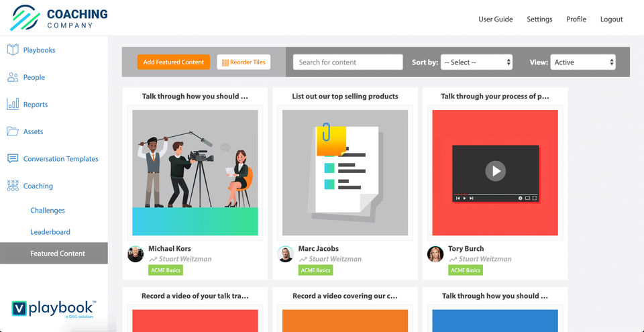Image resolution: width=644 pixels, height=332 pixels.
Task: Open the Sort by dropdown
Action: (x=476, y=62)
